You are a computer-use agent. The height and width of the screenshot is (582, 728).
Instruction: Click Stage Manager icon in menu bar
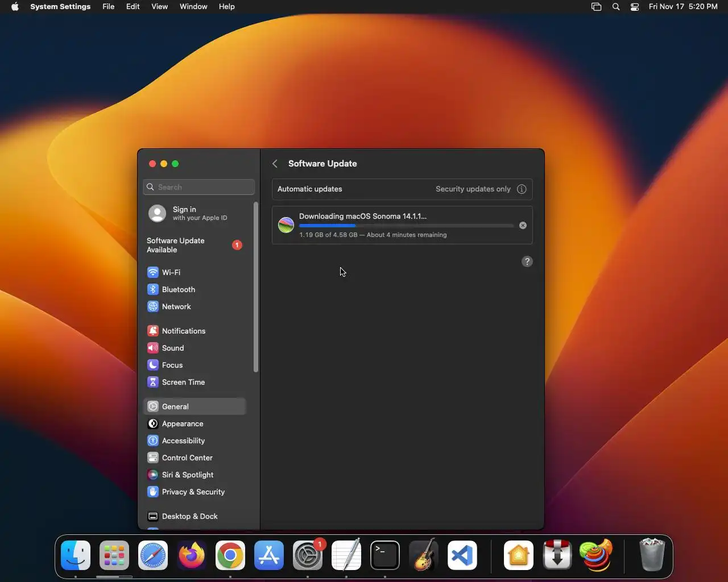(x=596, y=7)
